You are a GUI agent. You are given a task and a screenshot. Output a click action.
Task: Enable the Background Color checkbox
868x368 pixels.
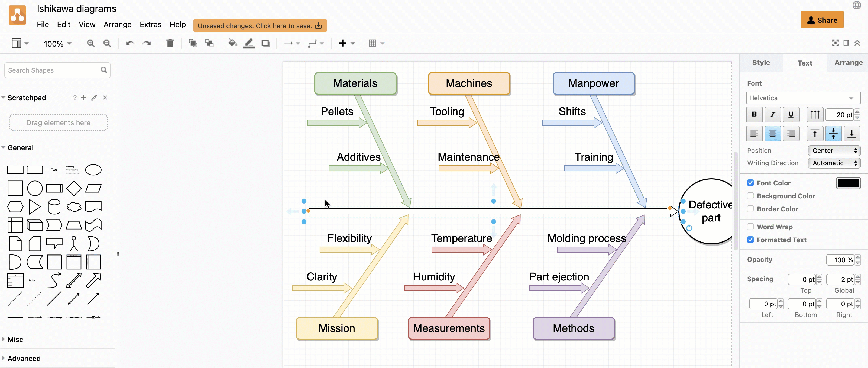[751, 196]
